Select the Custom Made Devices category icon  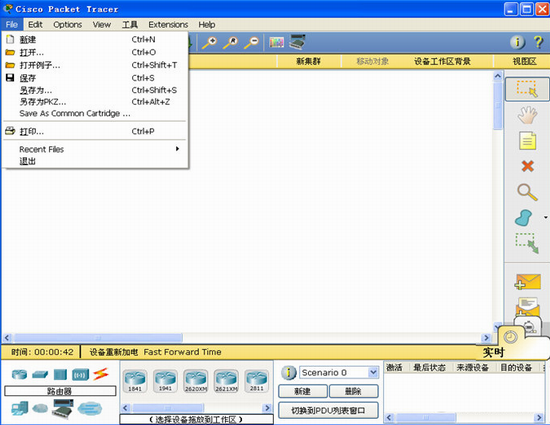pos(63,409)
